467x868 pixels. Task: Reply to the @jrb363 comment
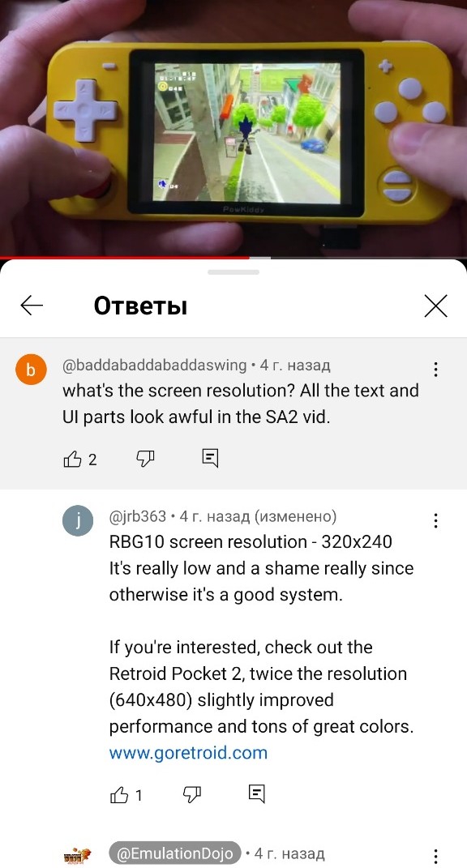point(256,793)
